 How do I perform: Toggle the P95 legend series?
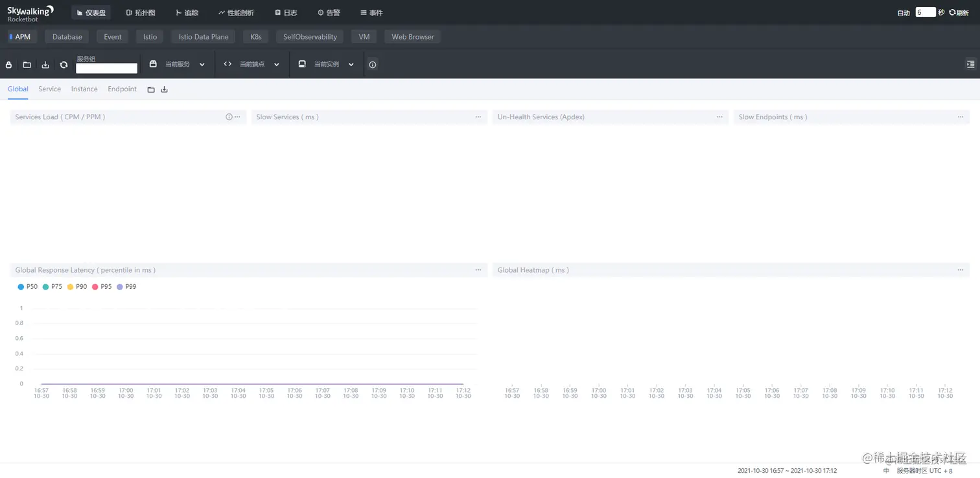click(102, 287)
